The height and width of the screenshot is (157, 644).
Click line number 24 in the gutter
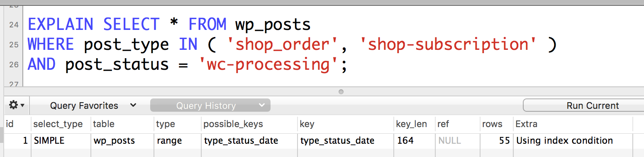point(14,25)
